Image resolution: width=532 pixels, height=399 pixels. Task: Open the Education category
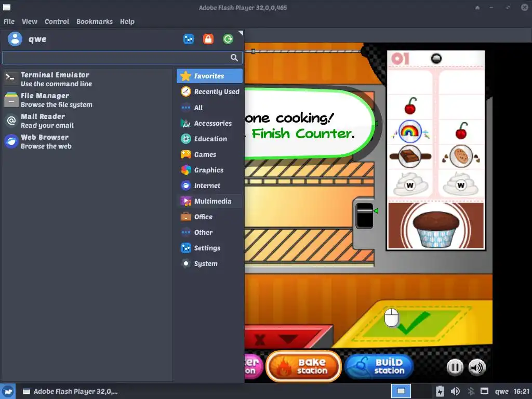point(209,139)
